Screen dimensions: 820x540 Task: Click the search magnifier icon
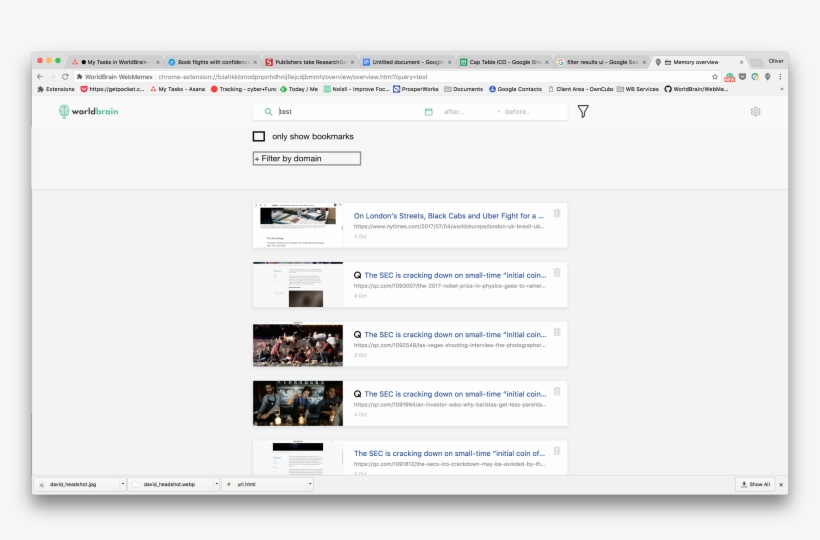pos(268,112)
